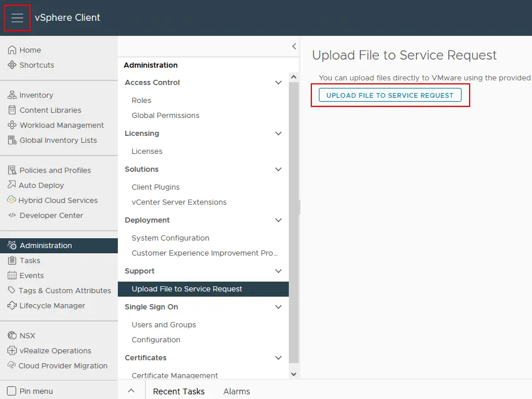Click scrollbar down arrow in Administration list
Screen dimensions: 532x399
[x=294, y=374]
